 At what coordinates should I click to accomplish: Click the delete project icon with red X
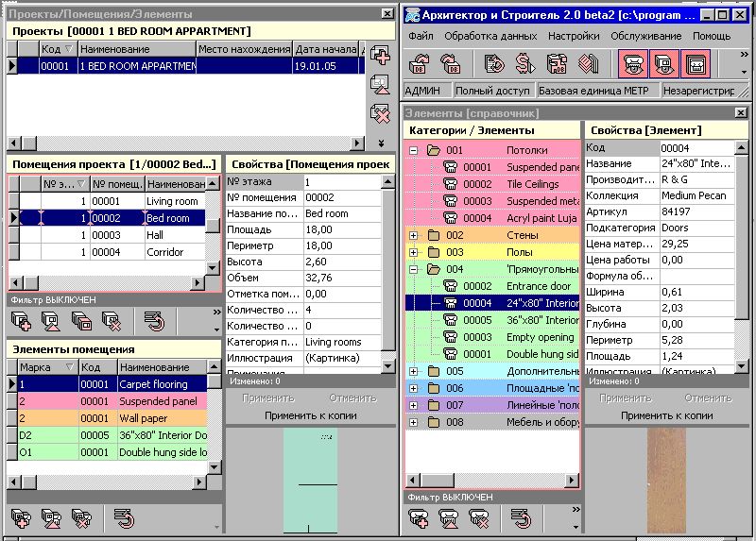(x=381, y=114)
